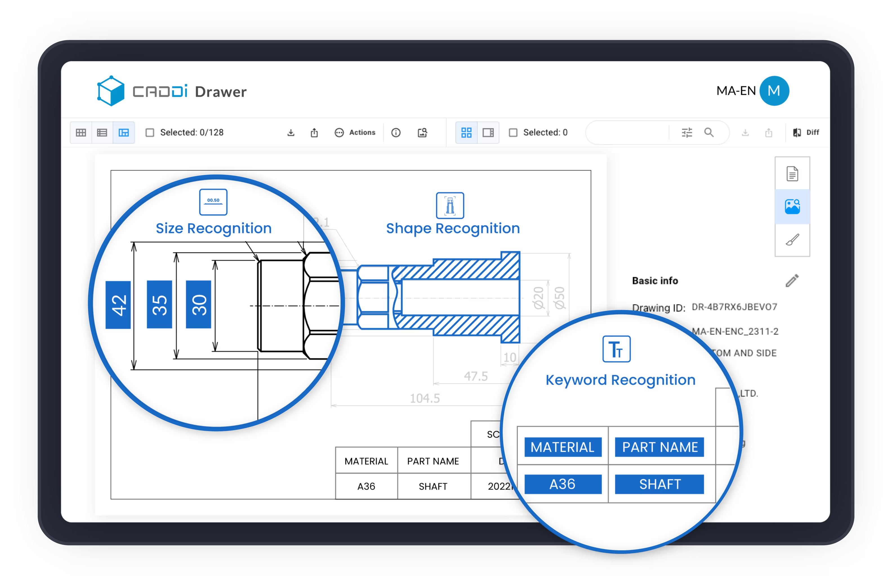896x588 pixels.
Task: Open the brush tool in right sidebar
Action: [792, 240]
